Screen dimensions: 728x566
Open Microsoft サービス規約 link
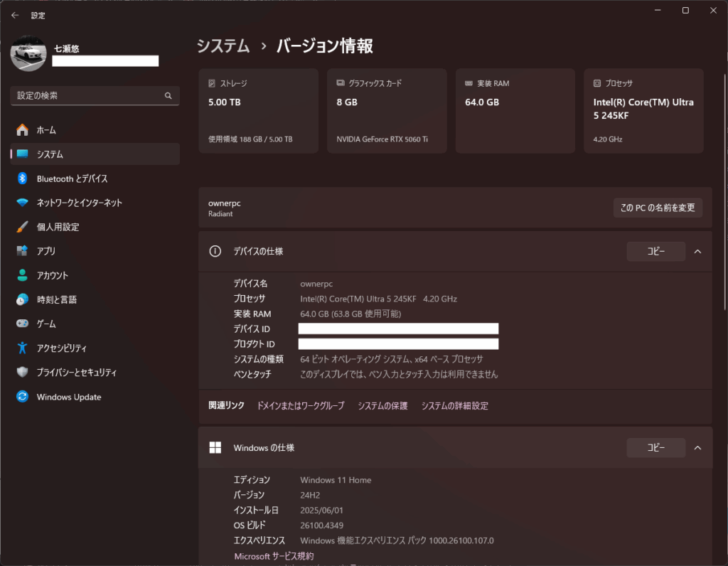[274, 556]
